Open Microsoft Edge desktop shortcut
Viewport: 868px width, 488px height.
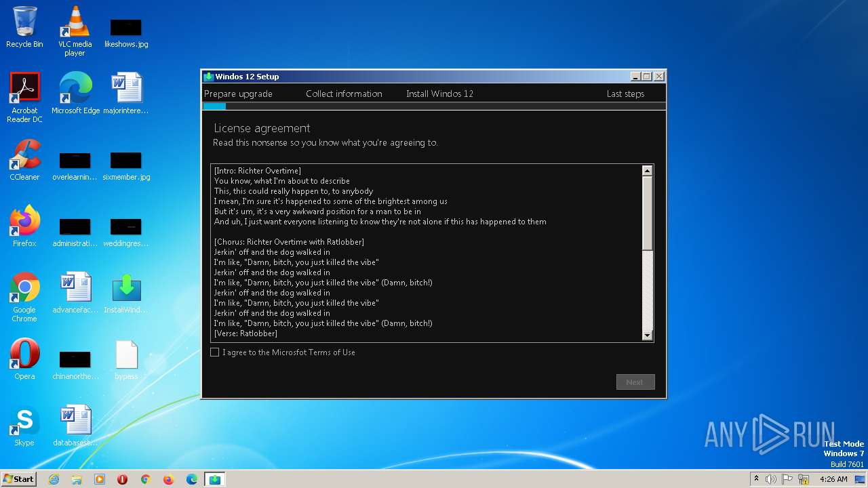pyautogui.click(x=75, y=94)
